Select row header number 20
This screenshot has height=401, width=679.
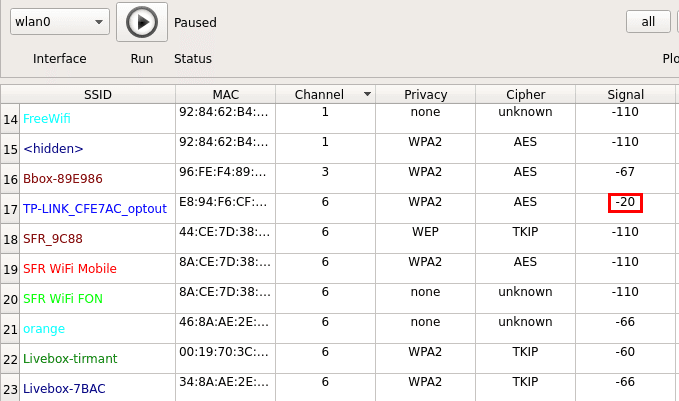click(x=10, y=299)
